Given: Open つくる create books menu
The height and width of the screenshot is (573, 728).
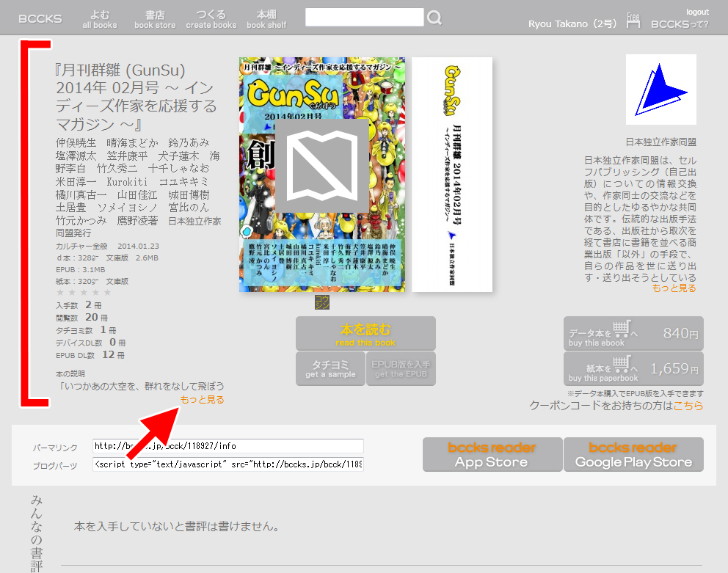Looking at the screenshot, I should click(211, 20).
